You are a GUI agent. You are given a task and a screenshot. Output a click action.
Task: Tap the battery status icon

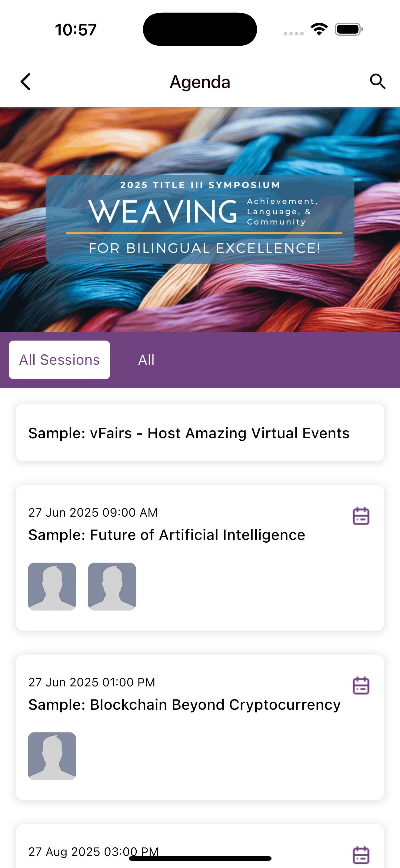point(349,29)
